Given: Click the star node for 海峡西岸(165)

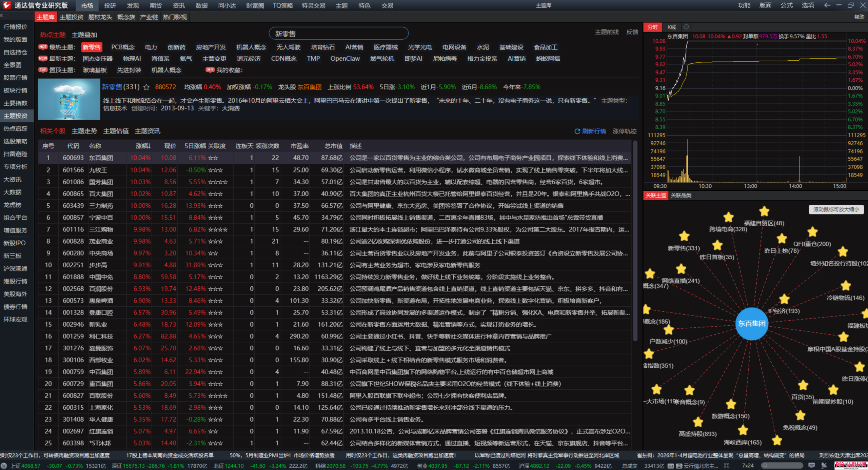Looking at the screenshot, I should tap(743, 430).
